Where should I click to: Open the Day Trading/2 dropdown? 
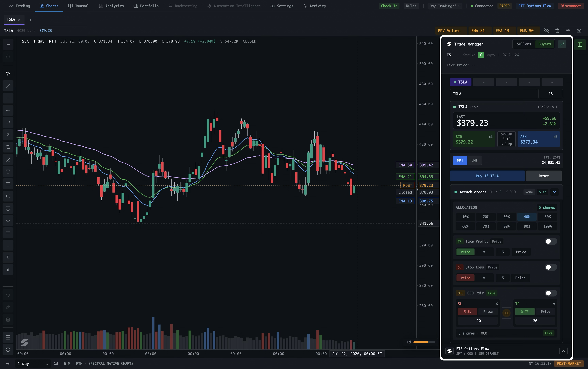click(x=445, y=6)
